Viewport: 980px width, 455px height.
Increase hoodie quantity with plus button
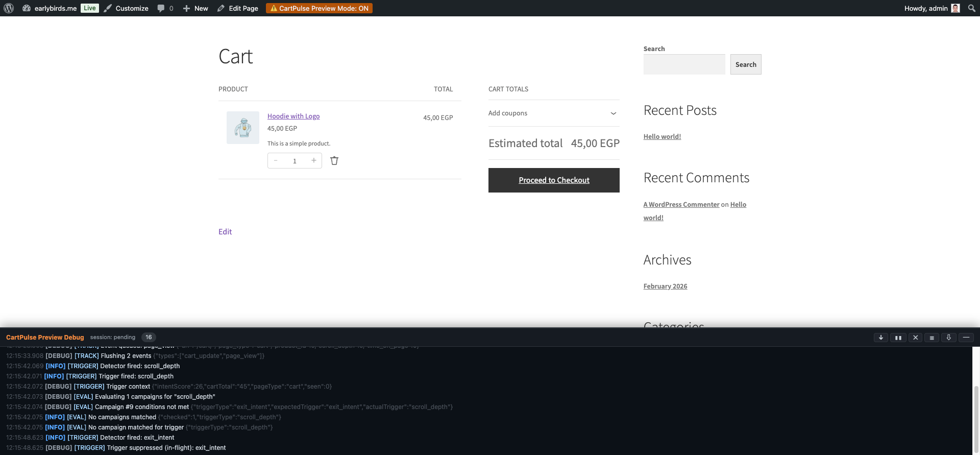coord(313,160)
